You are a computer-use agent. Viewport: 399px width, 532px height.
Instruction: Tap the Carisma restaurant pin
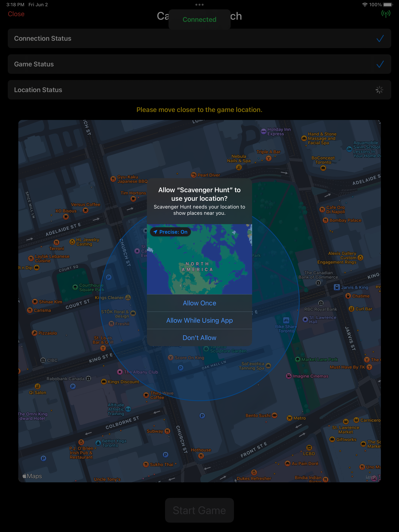pyautogui.click(x=30, y=310)
